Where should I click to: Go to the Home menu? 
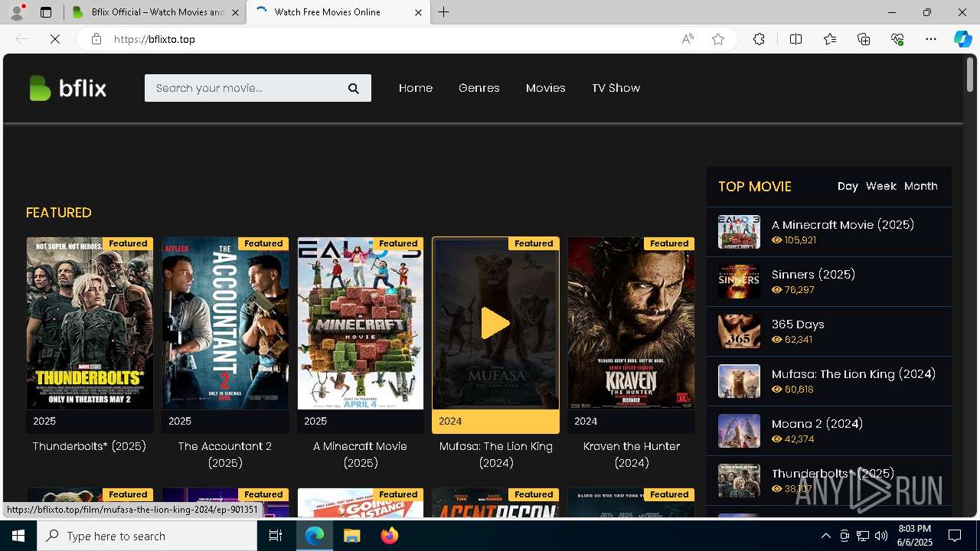[x=416, y=88]
